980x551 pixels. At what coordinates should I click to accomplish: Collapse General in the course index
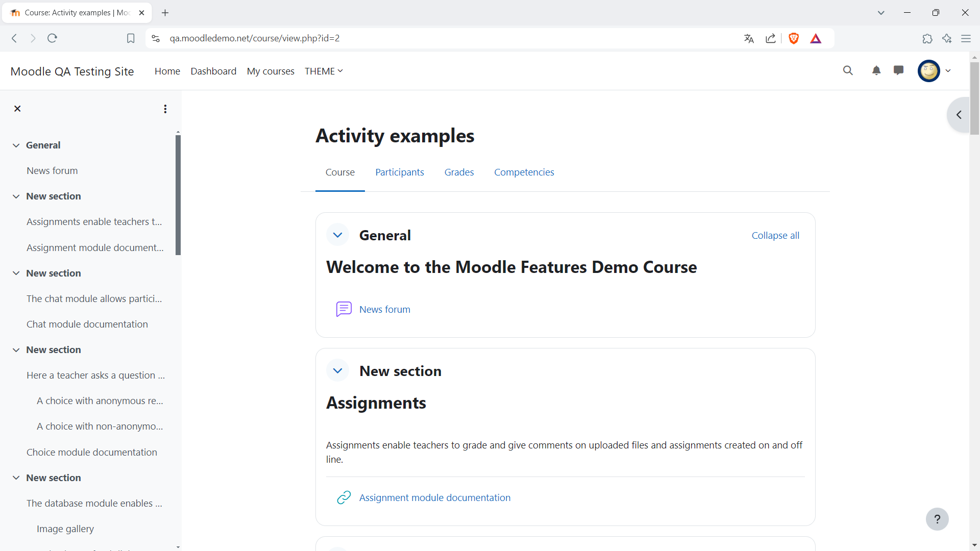coord(16,145)
